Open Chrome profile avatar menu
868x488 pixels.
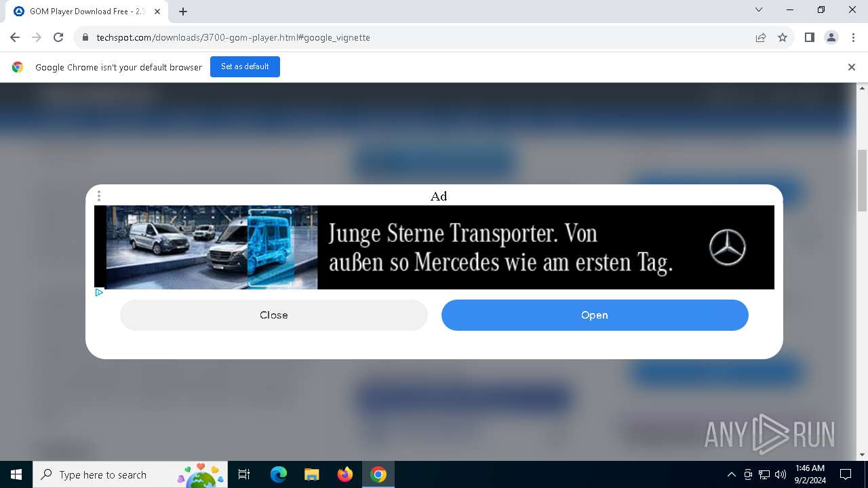click(x=831, y=37)
